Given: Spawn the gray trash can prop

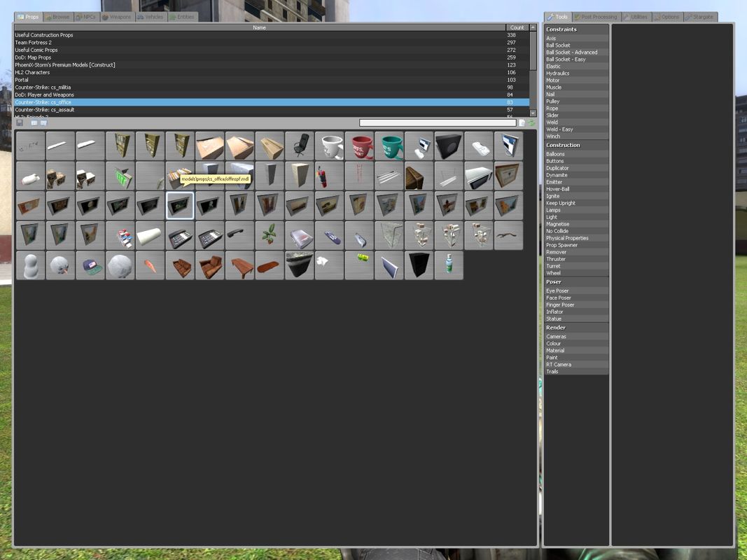Looking at the screenshot, I should pos(300,266).
